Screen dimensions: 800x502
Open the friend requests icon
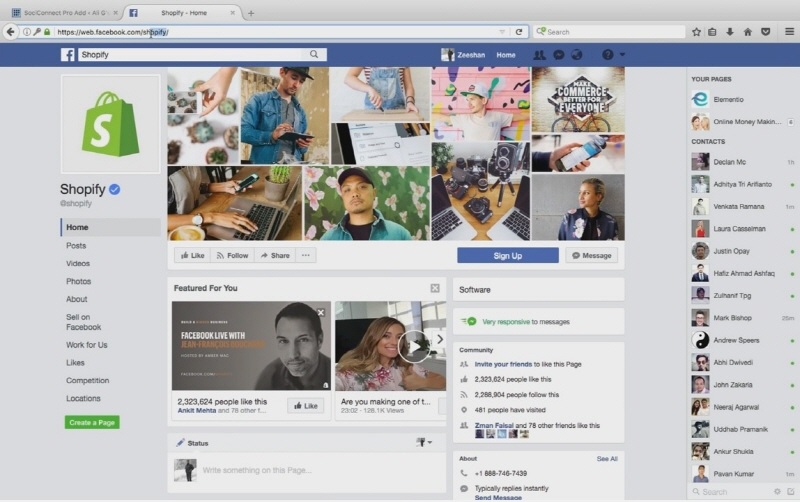click(539, 55)
